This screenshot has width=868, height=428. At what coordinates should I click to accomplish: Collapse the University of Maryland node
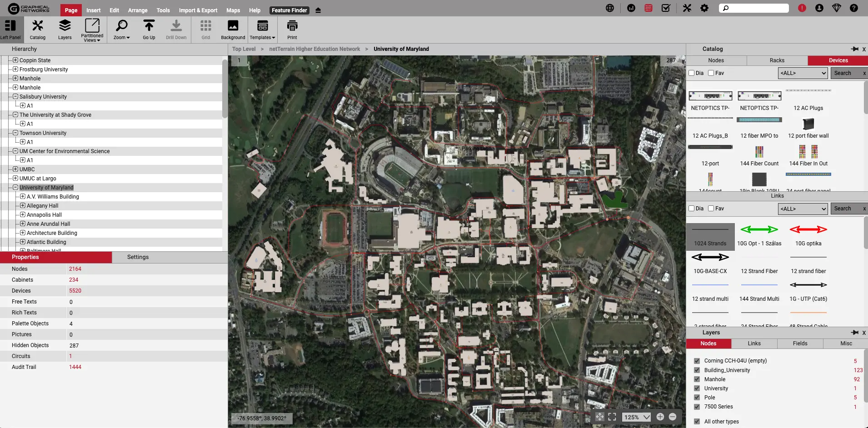(x=15, y=187)
